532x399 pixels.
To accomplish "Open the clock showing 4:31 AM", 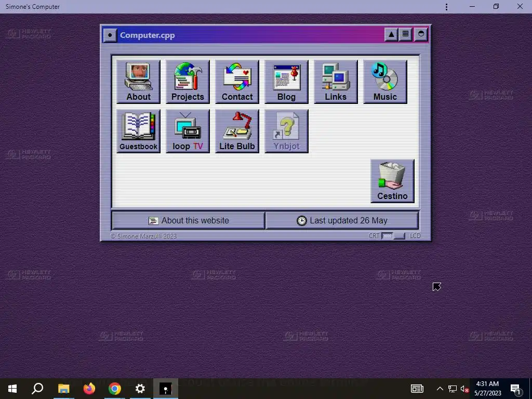I will [x=487, y=389].
